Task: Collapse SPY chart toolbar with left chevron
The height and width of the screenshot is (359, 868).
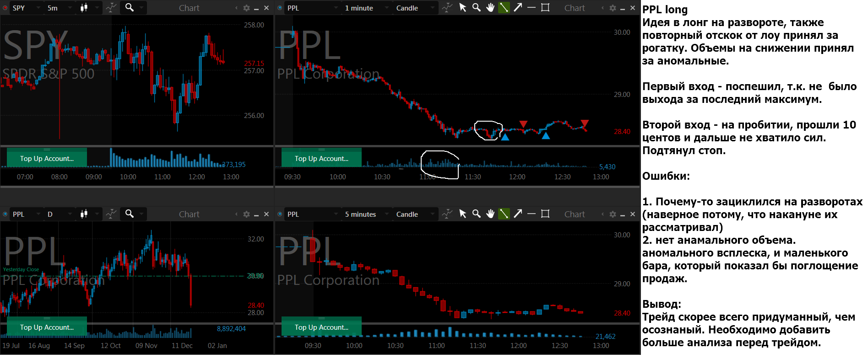Action: pyautogui.click(x=236, y=8)
